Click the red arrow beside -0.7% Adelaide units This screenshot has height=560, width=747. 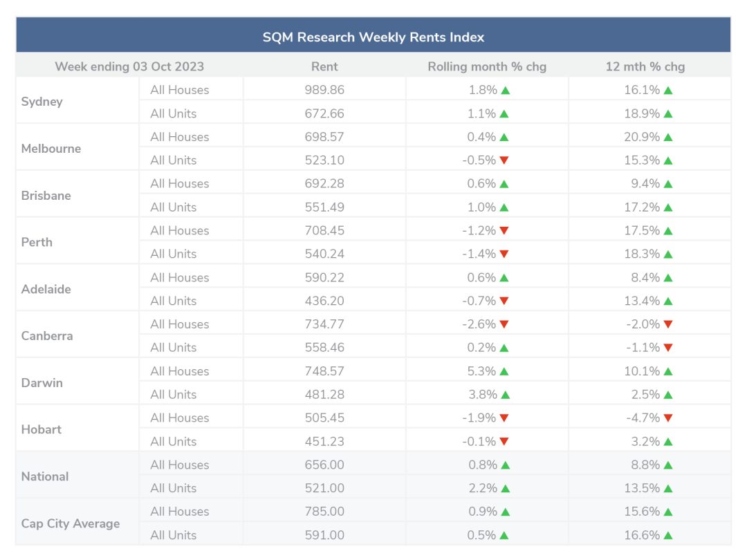[504, 301]
